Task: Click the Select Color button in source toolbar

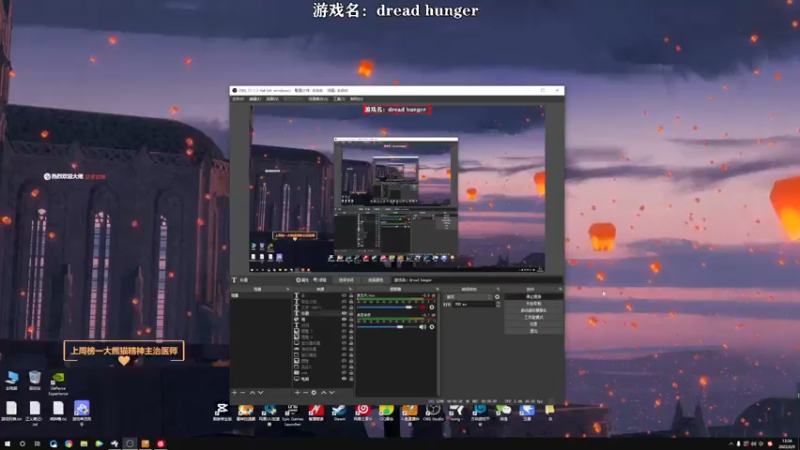Action: [x=376, y=280]
